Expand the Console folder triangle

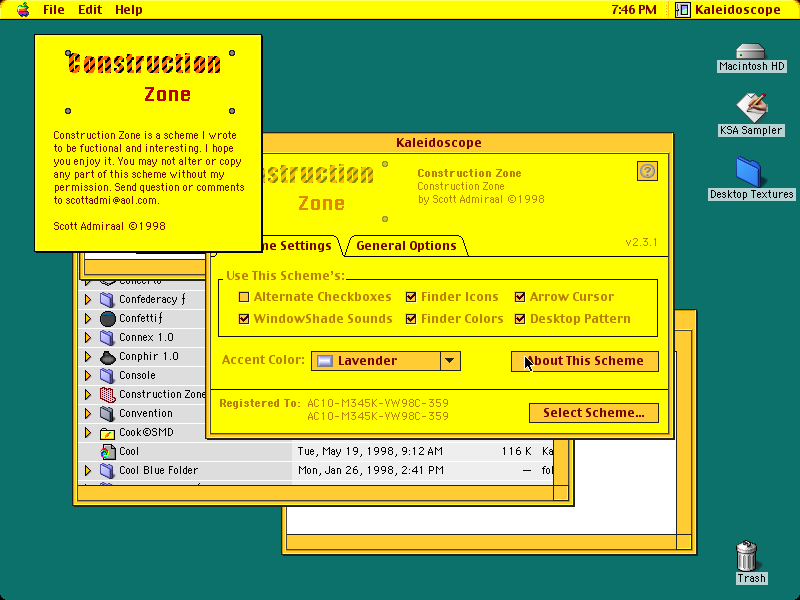[88, 376]
